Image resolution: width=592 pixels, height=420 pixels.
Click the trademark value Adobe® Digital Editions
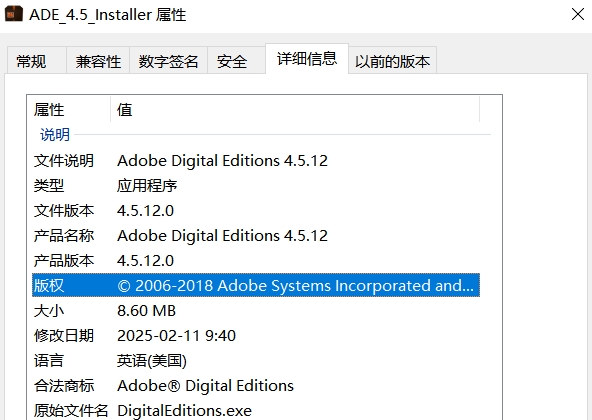(x=205, y=386)
